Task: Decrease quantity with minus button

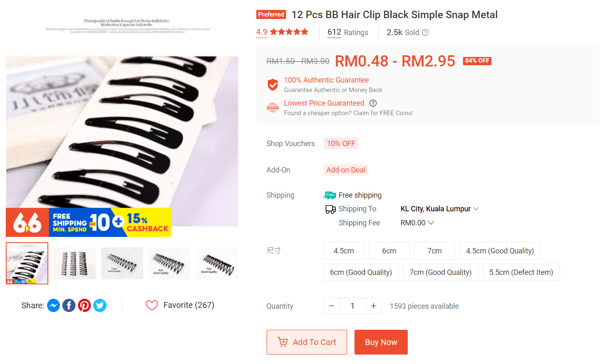Action: 331,306
